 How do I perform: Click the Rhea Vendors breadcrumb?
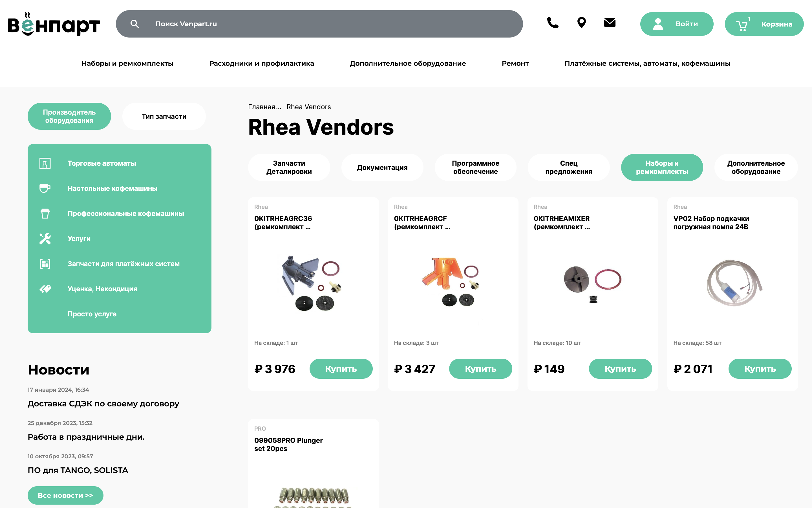coord(309,107)
